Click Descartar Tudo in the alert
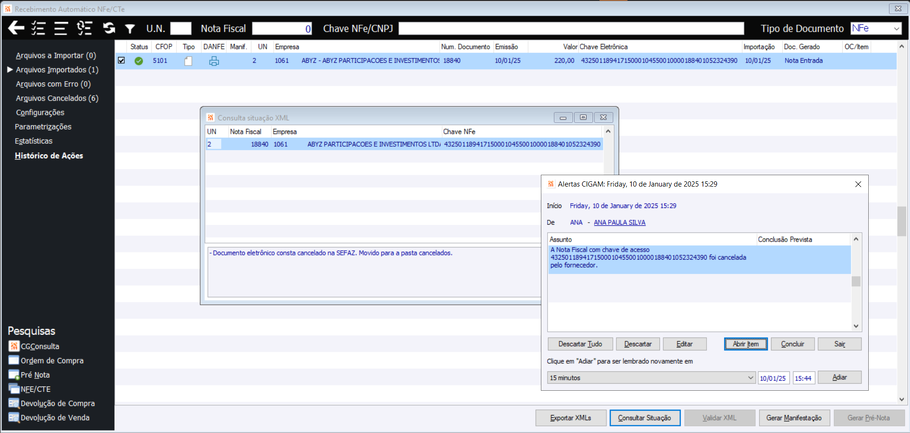This screenshot has height=433, width=910. click(580, 344)
